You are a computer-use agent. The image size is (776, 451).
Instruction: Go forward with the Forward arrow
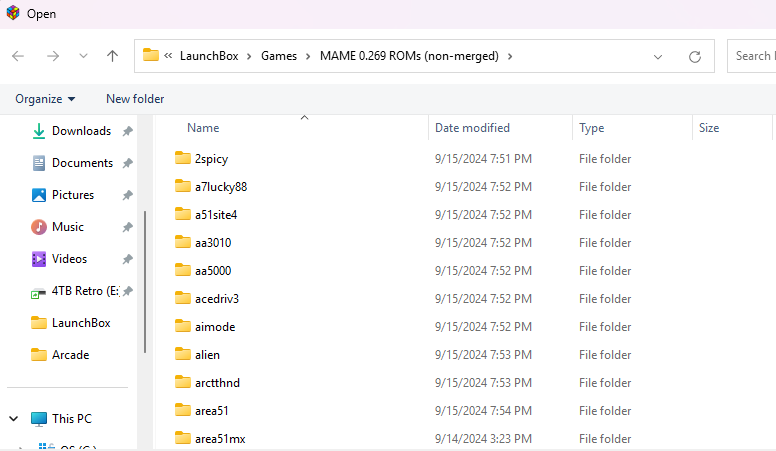click(52, 56)
